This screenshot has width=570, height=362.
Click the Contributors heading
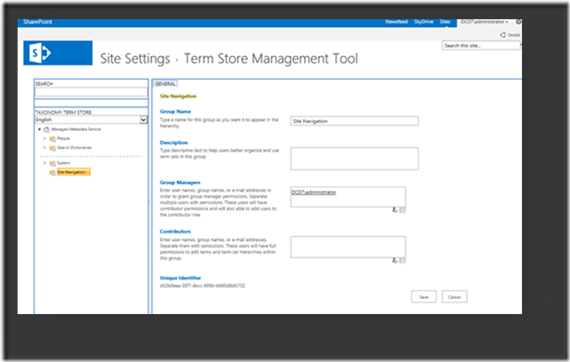175,232
